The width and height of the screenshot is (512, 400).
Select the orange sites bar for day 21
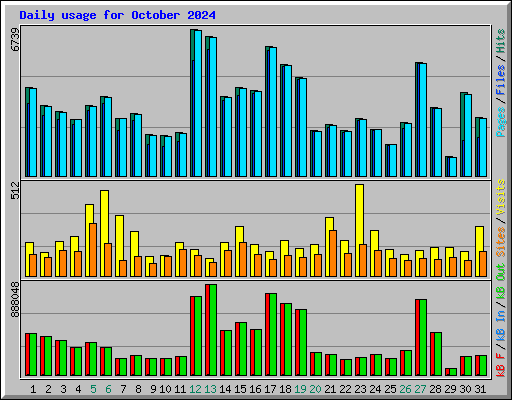[x=333, y=253]
